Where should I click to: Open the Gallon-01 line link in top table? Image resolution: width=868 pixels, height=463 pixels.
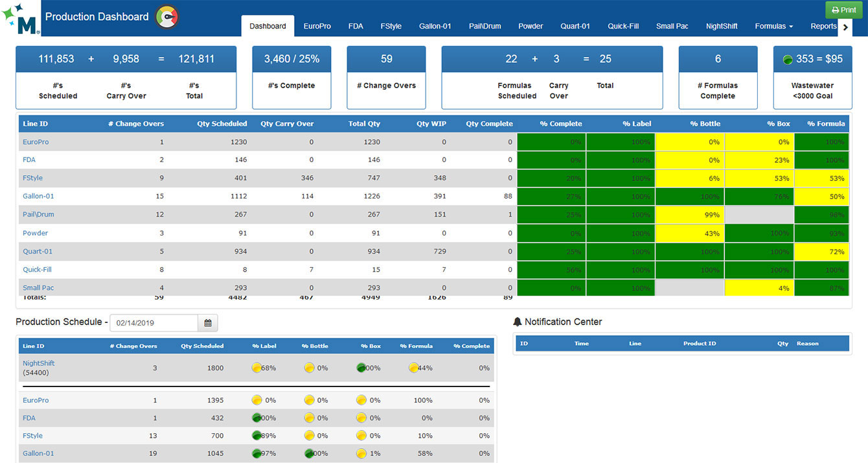[38, 196]
